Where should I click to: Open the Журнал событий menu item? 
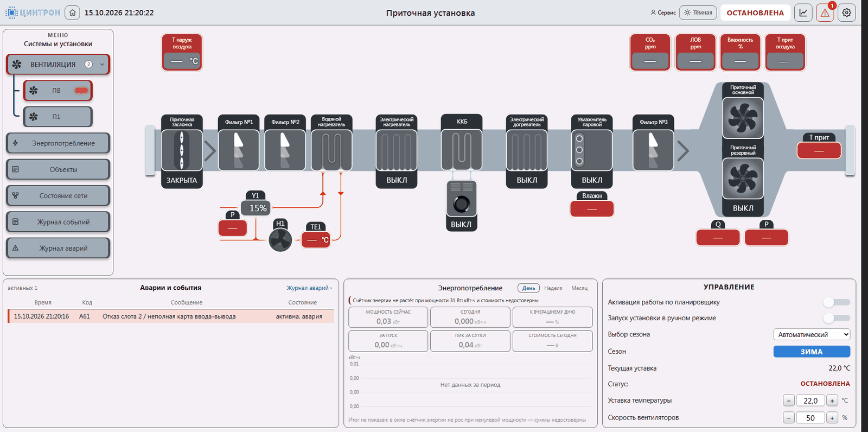(x=58, y=222)
